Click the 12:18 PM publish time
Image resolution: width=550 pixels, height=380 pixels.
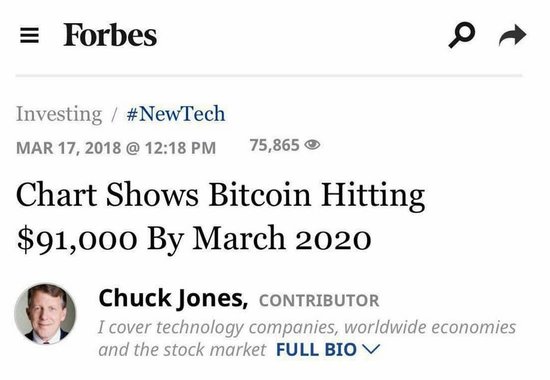point(180,147)
